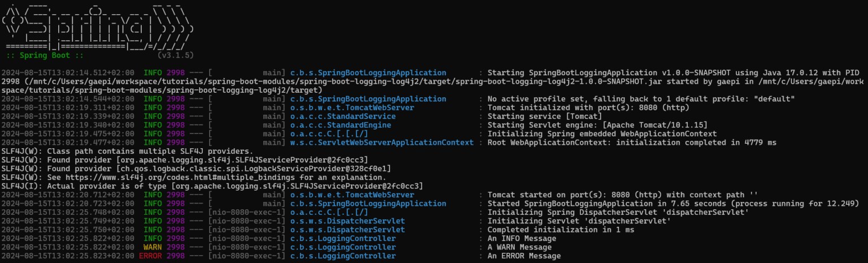This screenshot has height=263, width=868.
Task: Click the 'Starting Servlet engine' Apache Tomcat message
Action: tap(597, 125)
